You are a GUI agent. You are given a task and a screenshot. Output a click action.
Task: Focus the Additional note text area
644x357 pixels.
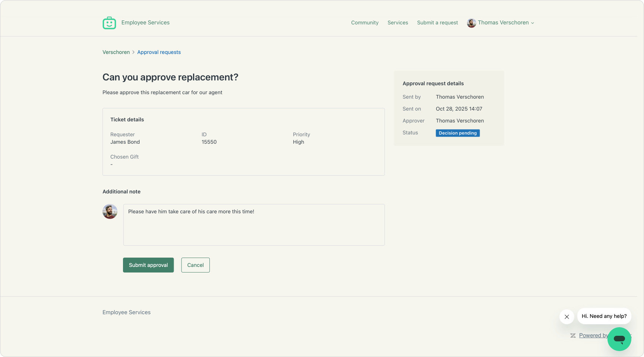pos(254,225)
